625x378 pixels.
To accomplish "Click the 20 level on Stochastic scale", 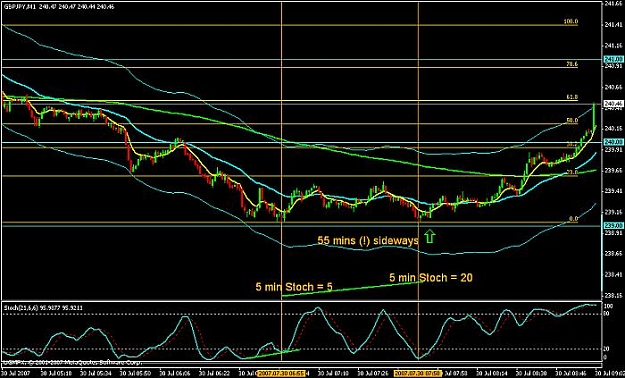I will coord(607,349).
